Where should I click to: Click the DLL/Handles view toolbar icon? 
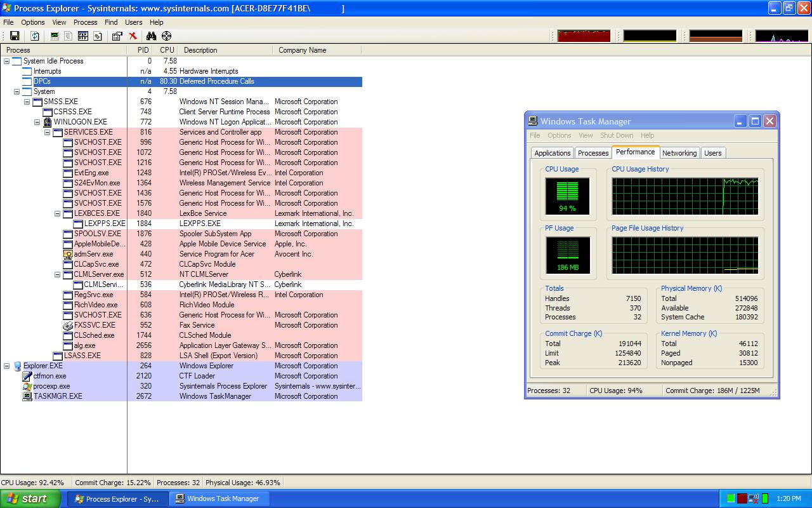[x=98, y=36]
